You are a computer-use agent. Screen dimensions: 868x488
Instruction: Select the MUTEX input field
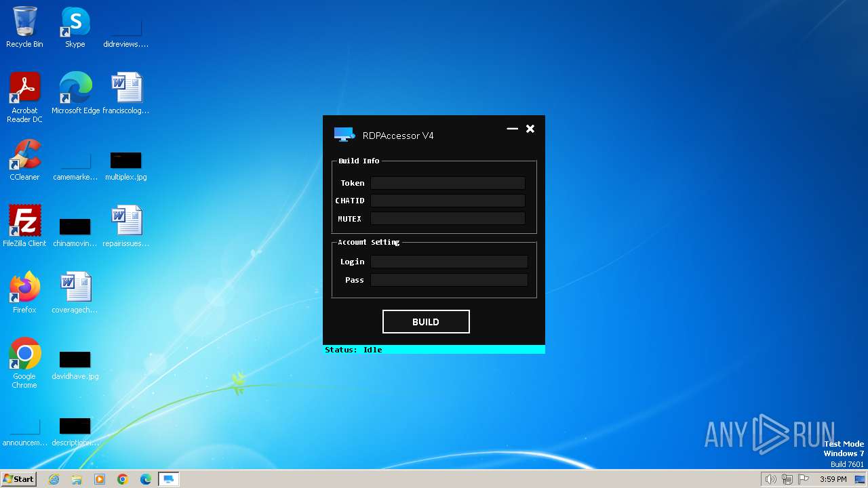click(448, 218)
